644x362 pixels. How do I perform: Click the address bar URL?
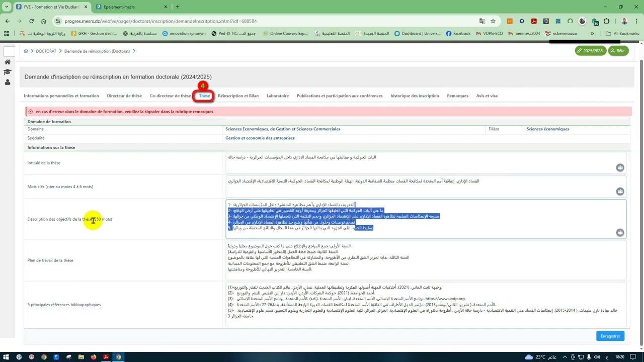click(x=160, y=21)
